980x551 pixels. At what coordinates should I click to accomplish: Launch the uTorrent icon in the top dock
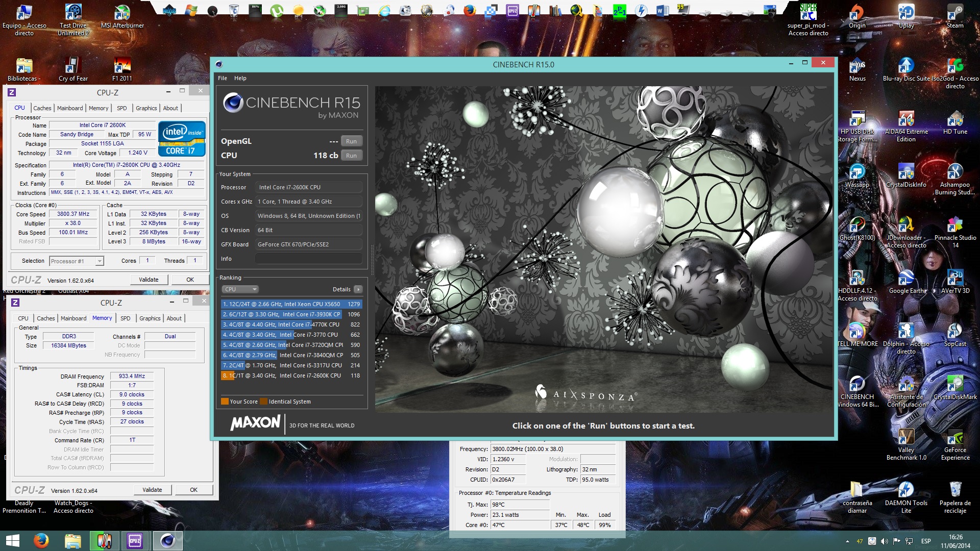277,10
